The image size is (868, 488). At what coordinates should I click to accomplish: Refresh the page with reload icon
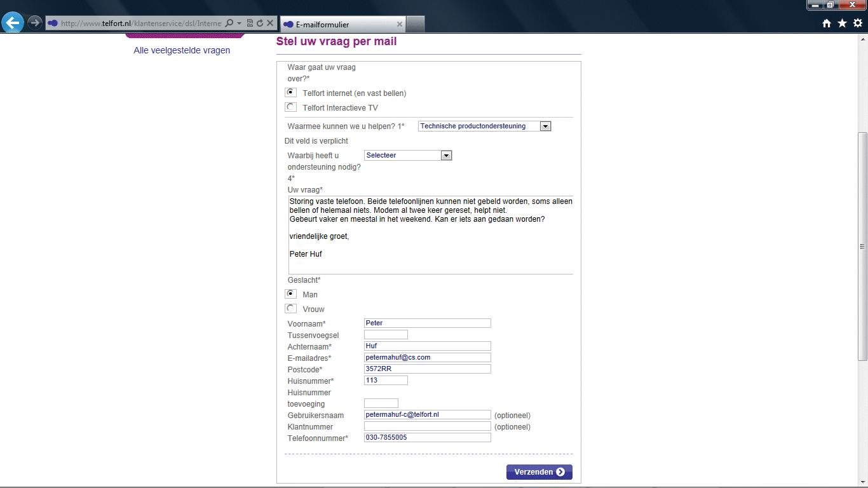click(x=260, y=24)
